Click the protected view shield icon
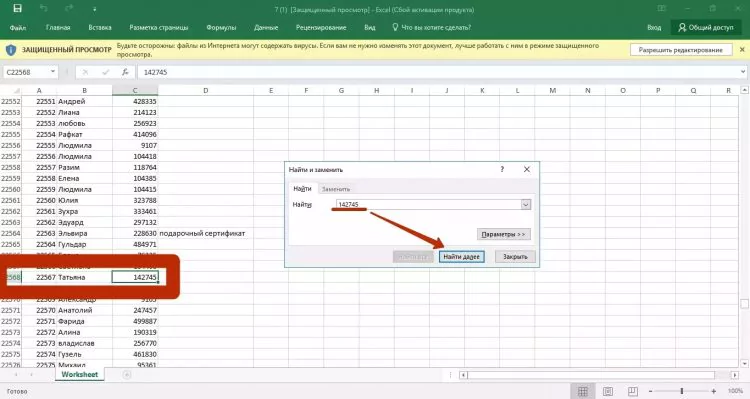The image size is (750, 399). 11,50
